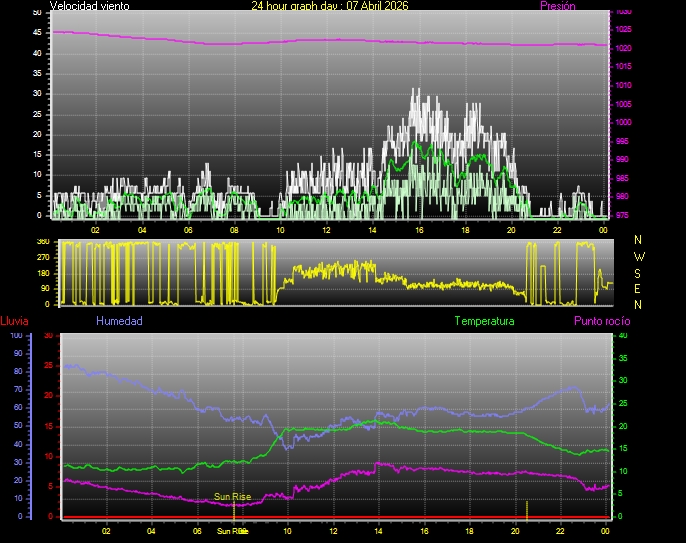Viewport: 686px width, 543px height.
Task: Click the 1020 value on pressure axis
Action: pyautogui.click(x=622, y=48)
